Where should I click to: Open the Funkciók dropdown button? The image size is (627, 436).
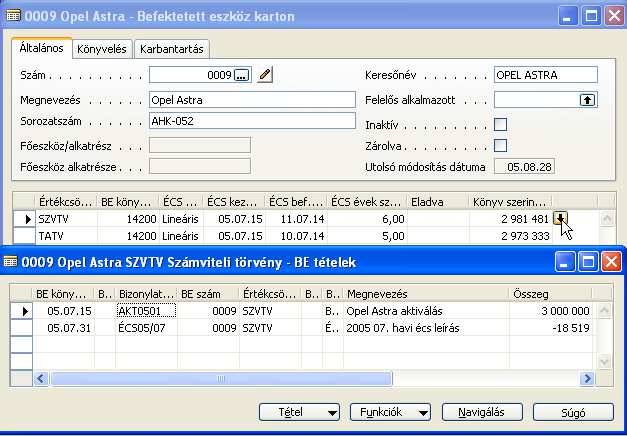(x=390, y=412)
